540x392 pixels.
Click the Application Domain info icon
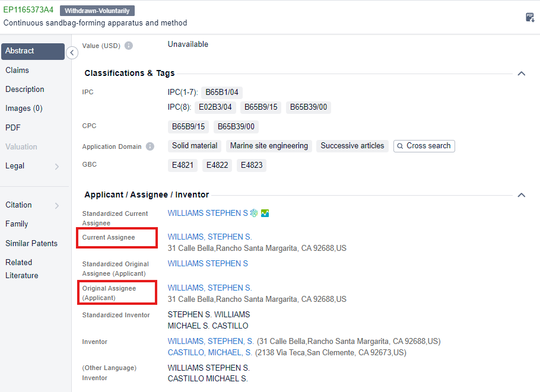pyautogui.click(x=150, y=146)
